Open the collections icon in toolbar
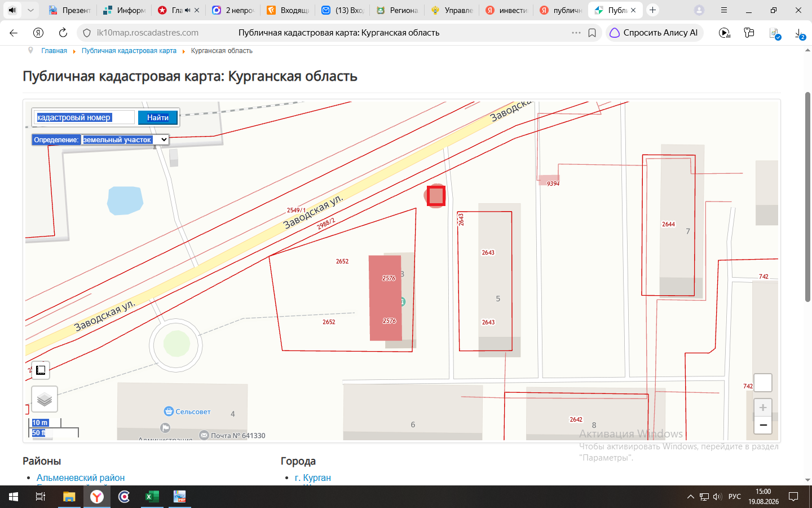The image size is (812, 508). (x=749, y=33)
